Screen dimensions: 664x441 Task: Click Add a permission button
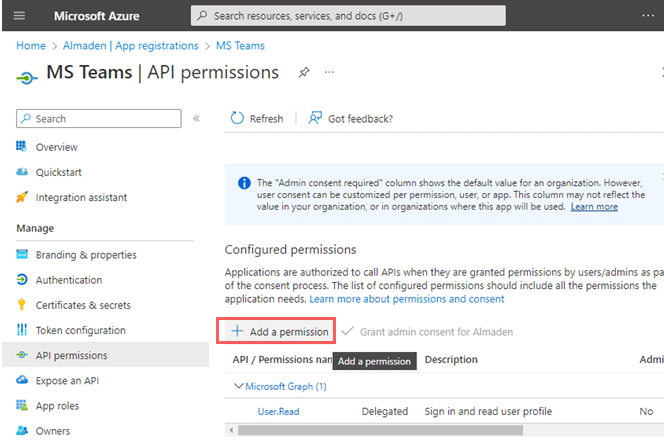(279, 331)
